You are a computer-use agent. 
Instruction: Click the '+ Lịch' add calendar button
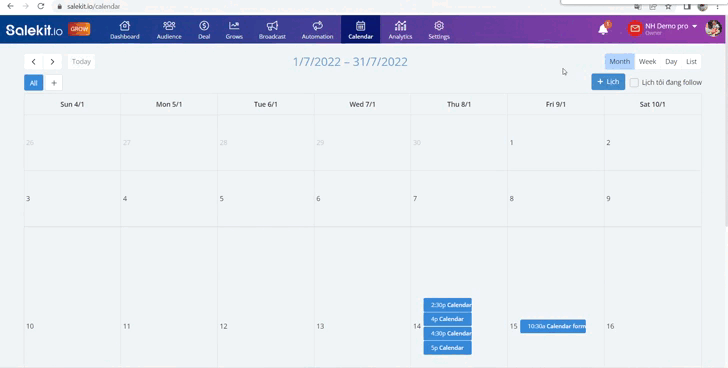608,82
